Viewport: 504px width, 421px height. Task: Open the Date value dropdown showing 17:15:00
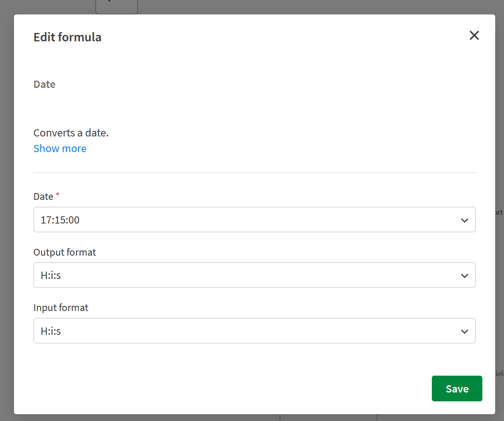[x=255, y=220]
